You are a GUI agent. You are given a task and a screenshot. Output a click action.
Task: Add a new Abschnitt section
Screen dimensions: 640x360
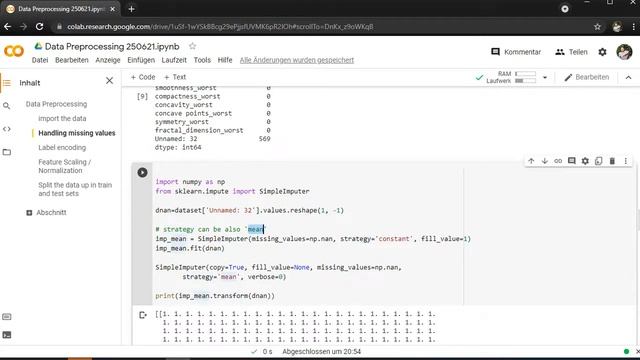(x=46, y=213)
